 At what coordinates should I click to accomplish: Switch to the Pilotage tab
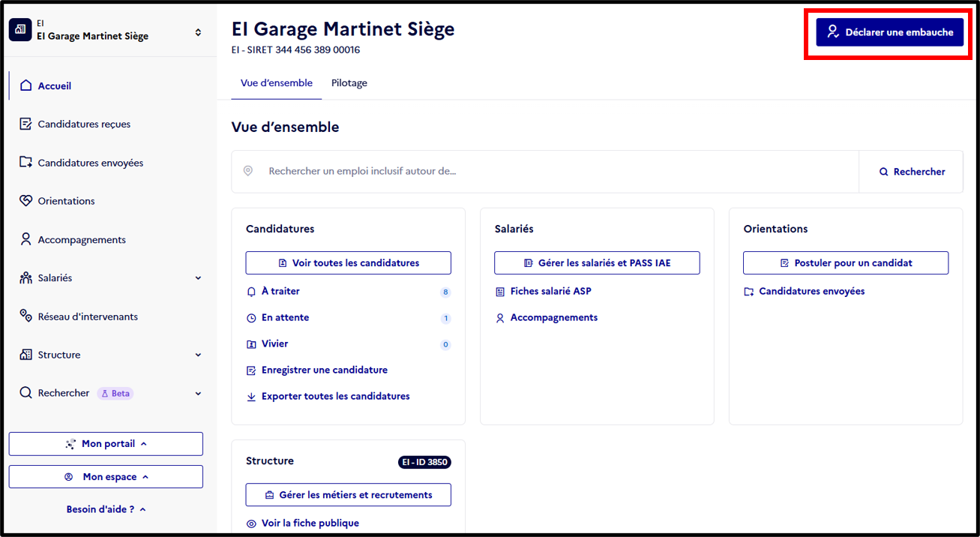click(349, 83)
